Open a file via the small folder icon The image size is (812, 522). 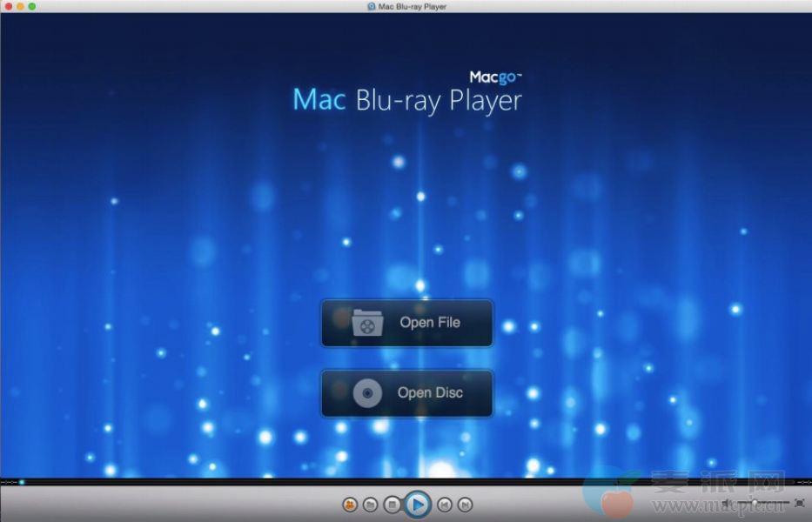click(370, 504)
